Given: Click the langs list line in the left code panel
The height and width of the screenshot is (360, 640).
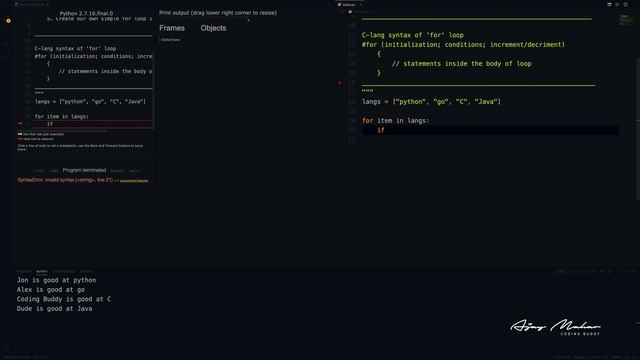Looking at the screenshot, I should [90, 101].
